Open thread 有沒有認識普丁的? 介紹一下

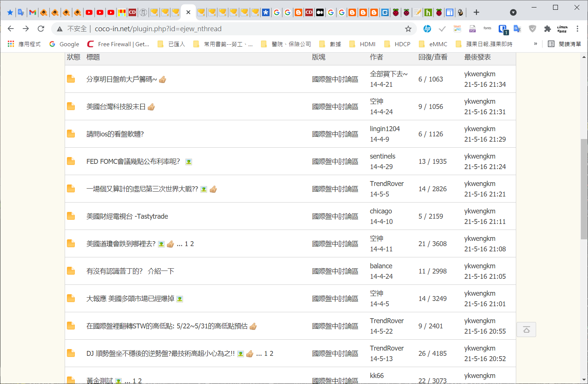(130, 271)
